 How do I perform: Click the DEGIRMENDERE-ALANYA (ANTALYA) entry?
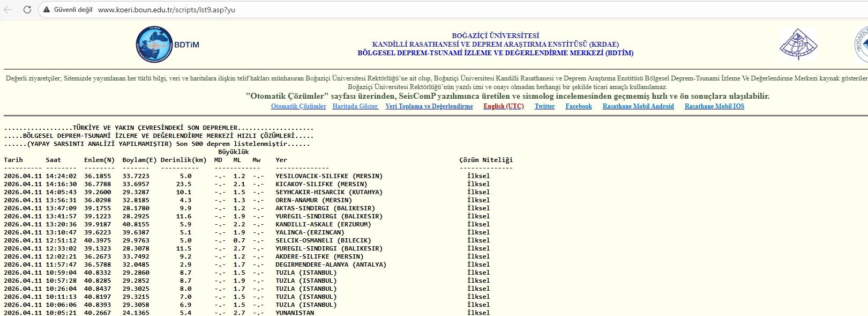coord(331,264)
